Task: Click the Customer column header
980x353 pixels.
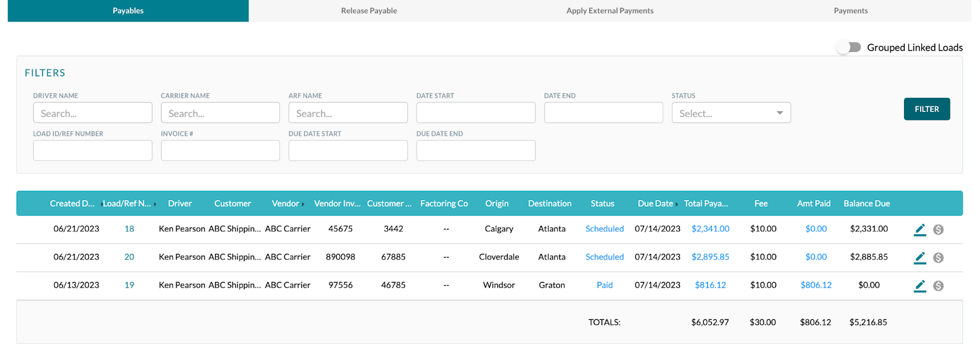Action: tap(233, 204)
